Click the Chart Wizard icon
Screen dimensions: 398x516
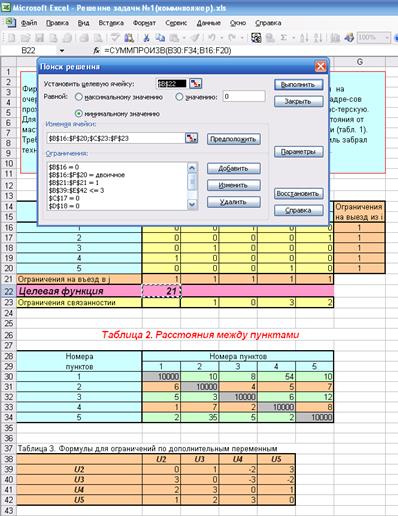(x=335, y=38)
